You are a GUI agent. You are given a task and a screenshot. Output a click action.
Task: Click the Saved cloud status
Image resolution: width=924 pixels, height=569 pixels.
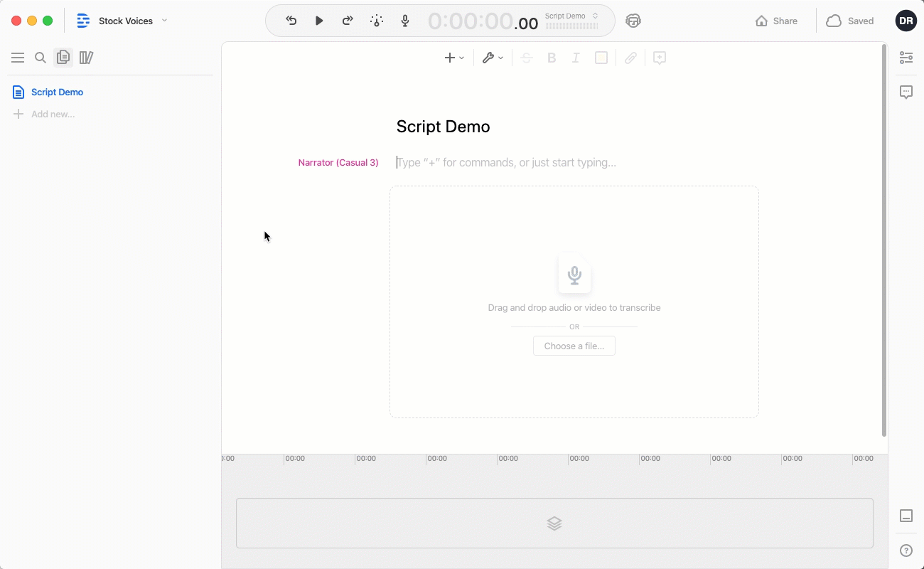[850, 21]
